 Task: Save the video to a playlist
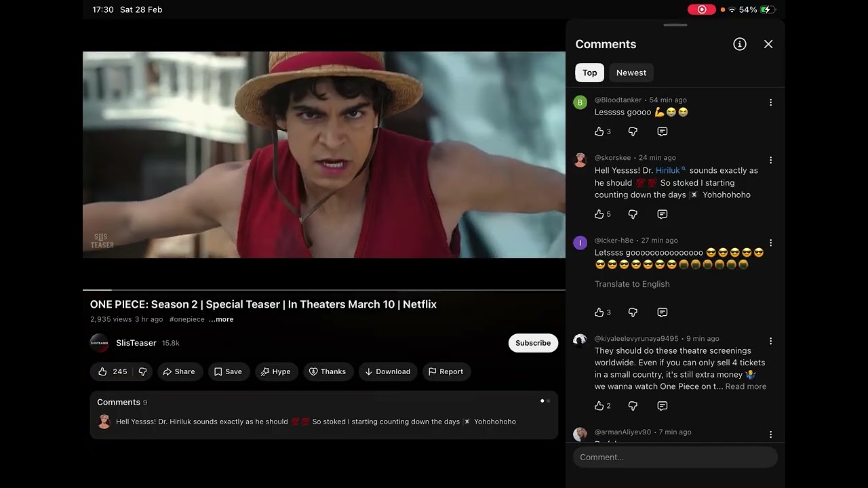click(229, 371)
